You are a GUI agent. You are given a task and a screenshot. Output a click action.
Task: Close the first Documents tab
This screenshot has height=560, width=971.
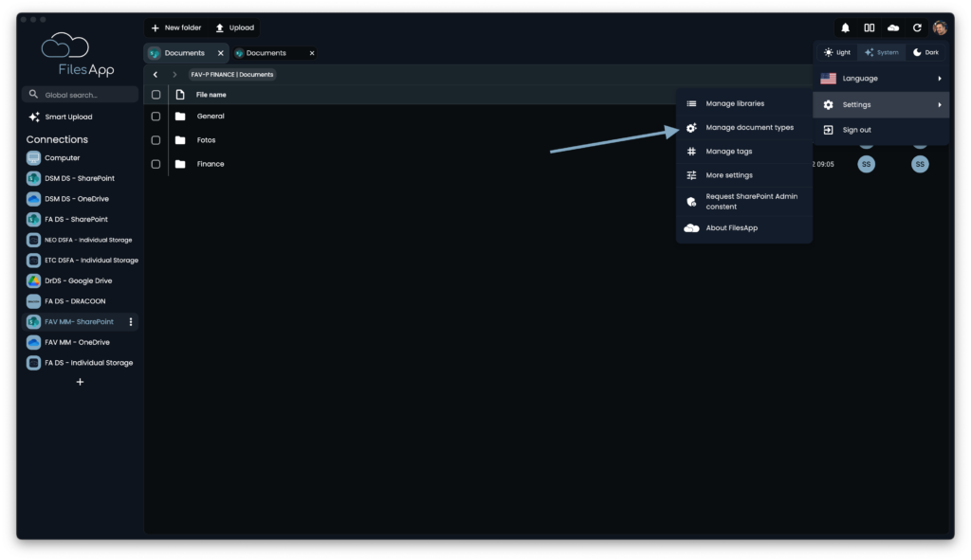click(220, 53)
